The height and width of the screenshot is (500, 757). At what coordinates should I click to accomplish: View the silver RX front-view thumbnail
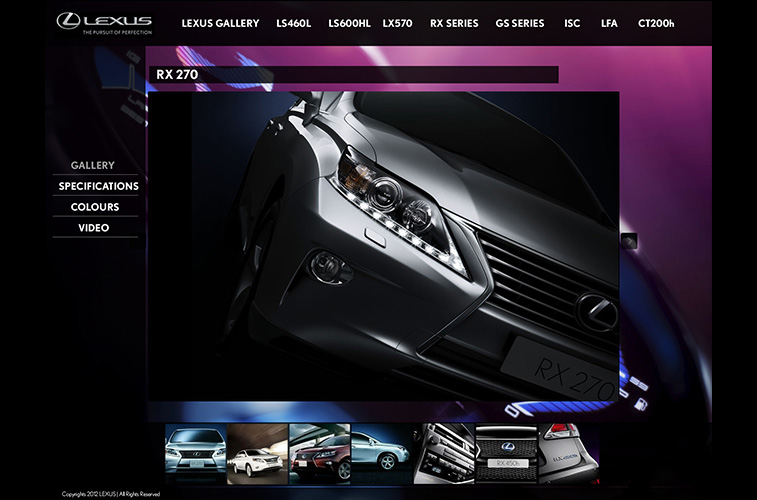[x=196, y=454]
